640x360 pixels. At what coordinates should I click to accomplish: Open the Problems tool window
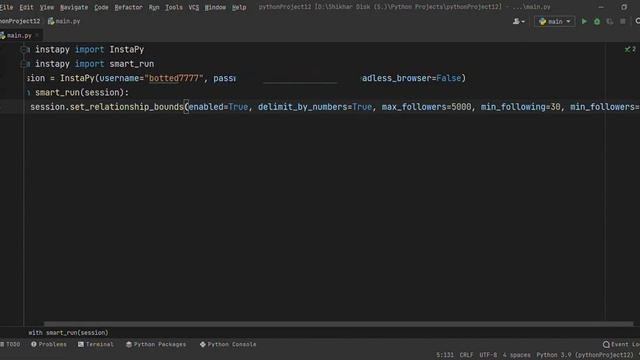[x=49, y=344]
